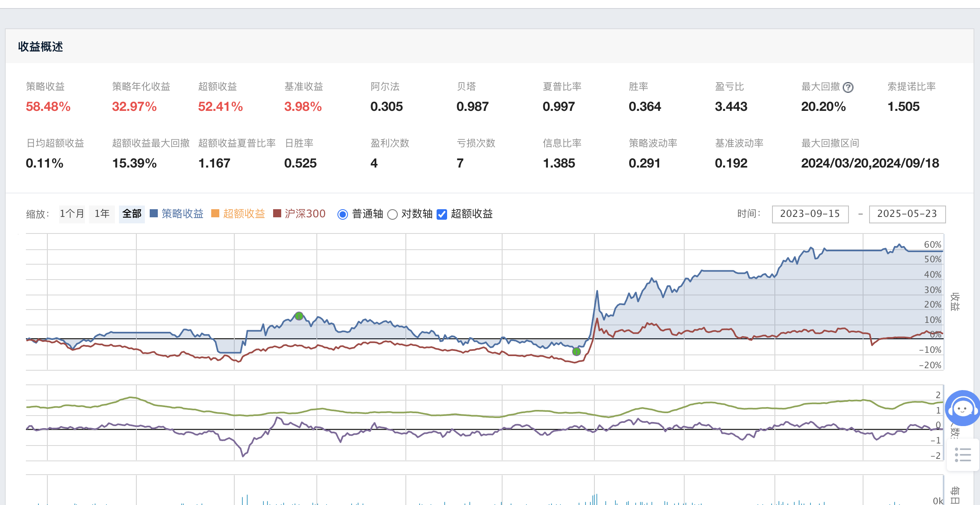Toggle the 沪深300 legend label

tap(305, 214)
